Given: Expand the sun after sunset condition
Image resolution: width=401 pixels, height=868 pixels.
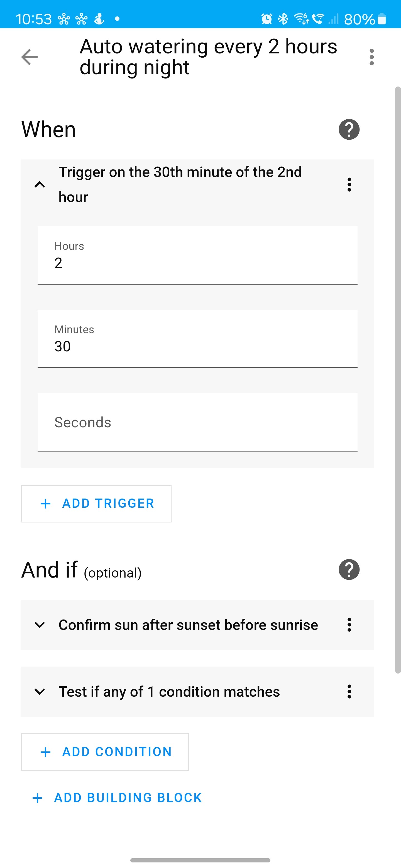Looking at the screenshot, I should 40,625.
